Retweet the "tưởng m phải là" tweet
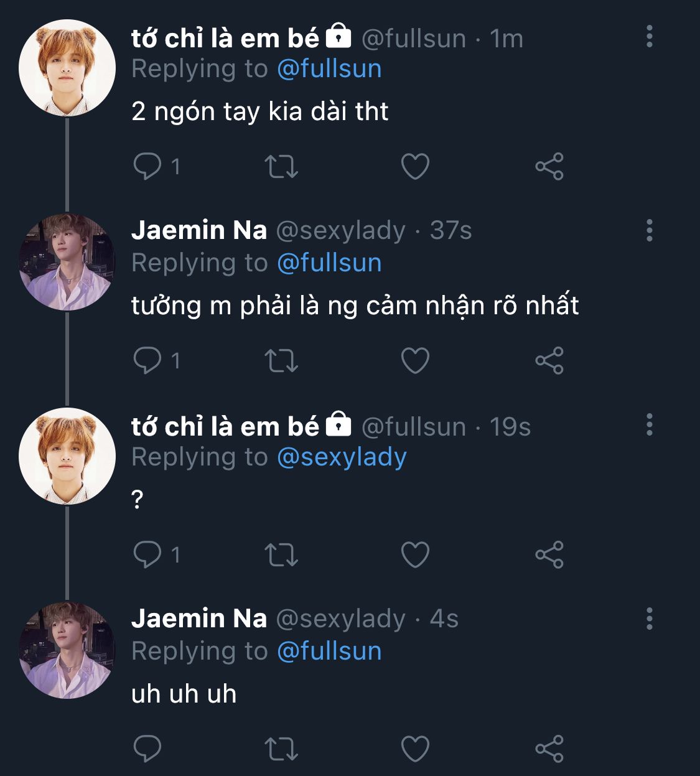 coord(281,360)
